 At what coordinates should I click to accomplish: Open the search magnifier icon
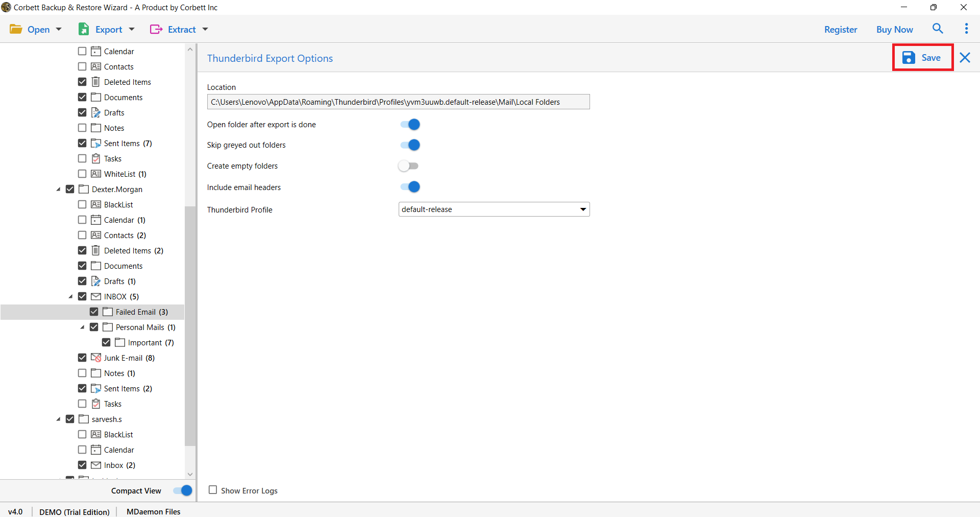[x=938, y=29]
